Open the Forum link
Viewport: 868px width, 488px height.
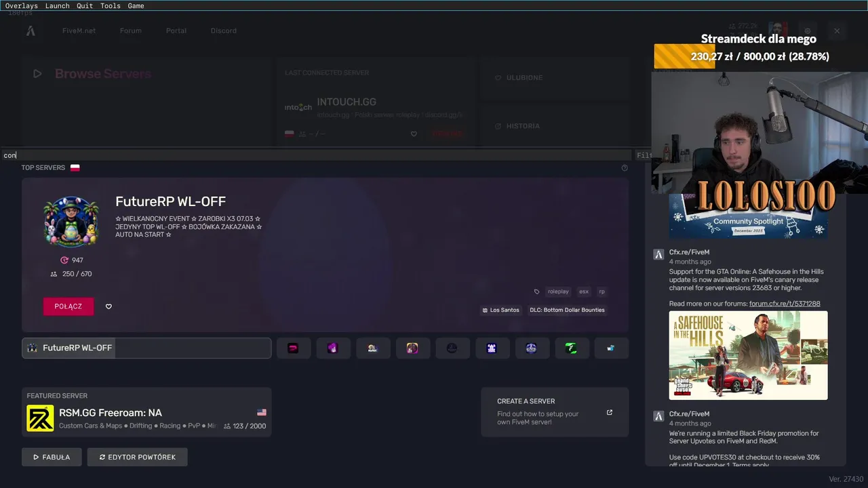pyautogui.click(x=131, y=30)
